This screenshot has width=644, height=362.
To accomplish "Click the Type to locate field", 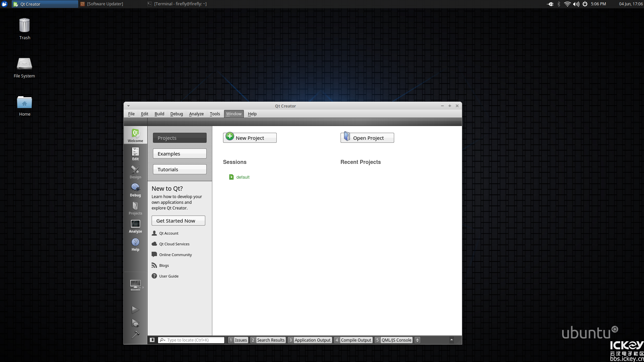I will pos(194,340).
